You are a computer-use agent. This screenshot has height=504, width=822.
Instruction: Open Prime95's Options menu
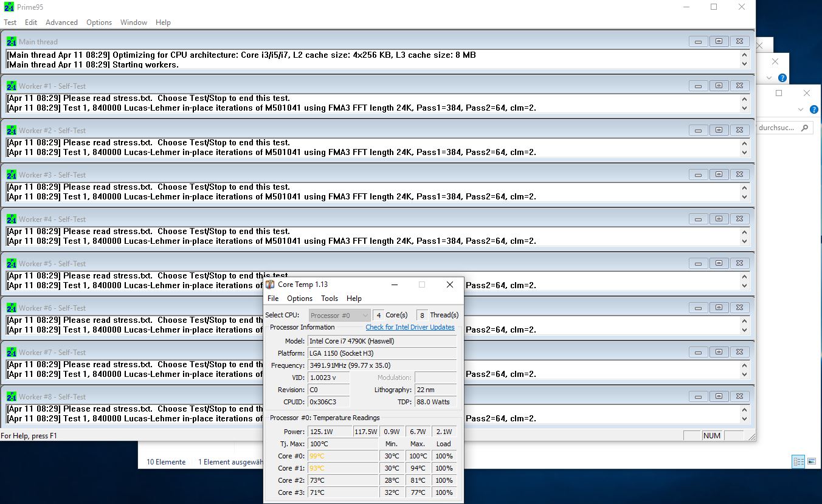click(99, 22)
